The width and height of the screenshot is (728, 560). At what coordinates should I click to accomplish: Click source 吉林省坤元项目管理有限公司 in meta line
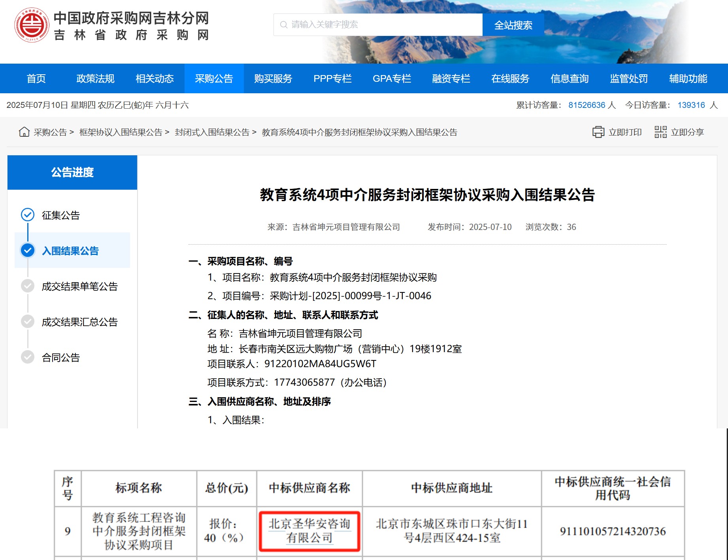[346, 227]
